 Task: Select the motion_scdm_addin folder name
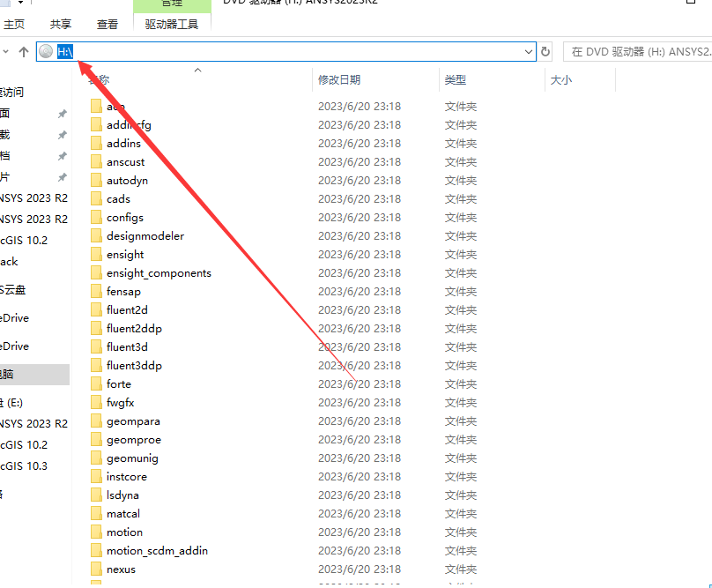(157, 551)
